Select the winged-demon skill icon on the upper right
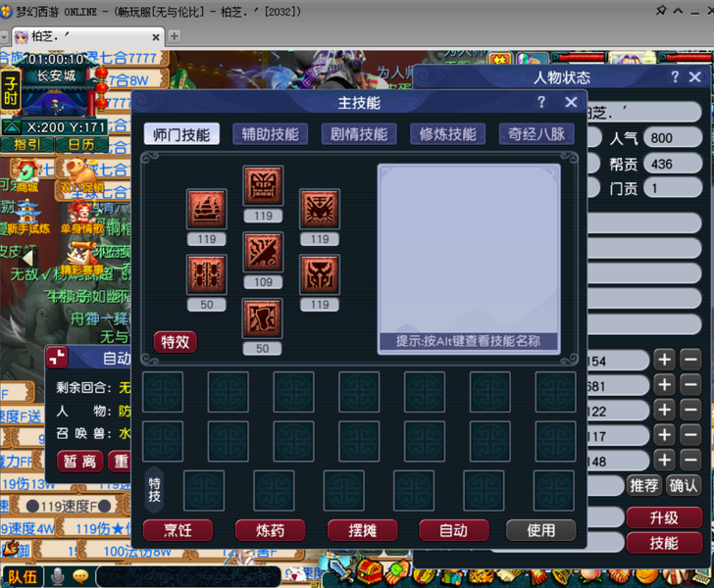 [x=319, y=209]
